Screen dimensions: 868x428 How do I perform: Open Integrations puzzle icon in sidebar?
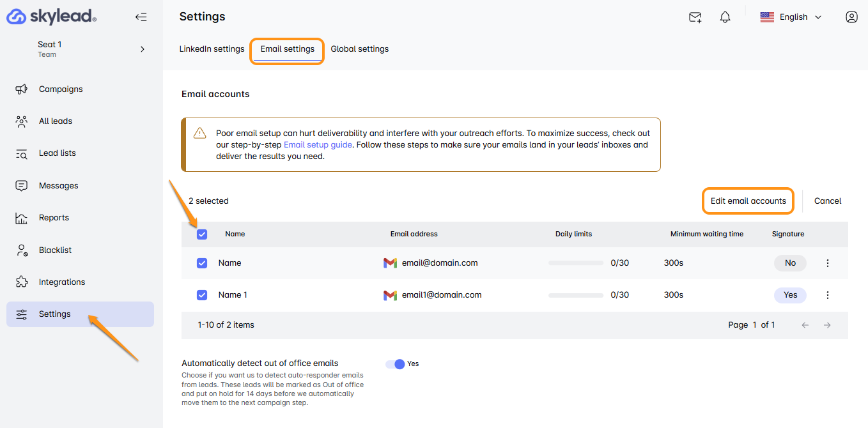(x=22, y=282)
